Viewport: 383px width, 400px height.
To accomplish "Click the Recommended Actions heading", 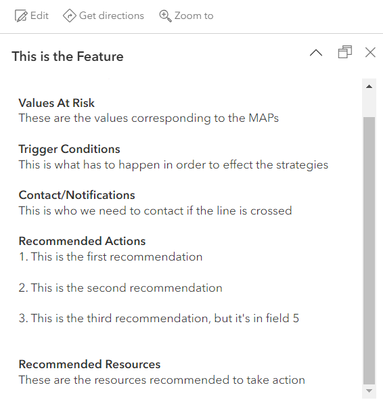I will click(x=82, y=241).
